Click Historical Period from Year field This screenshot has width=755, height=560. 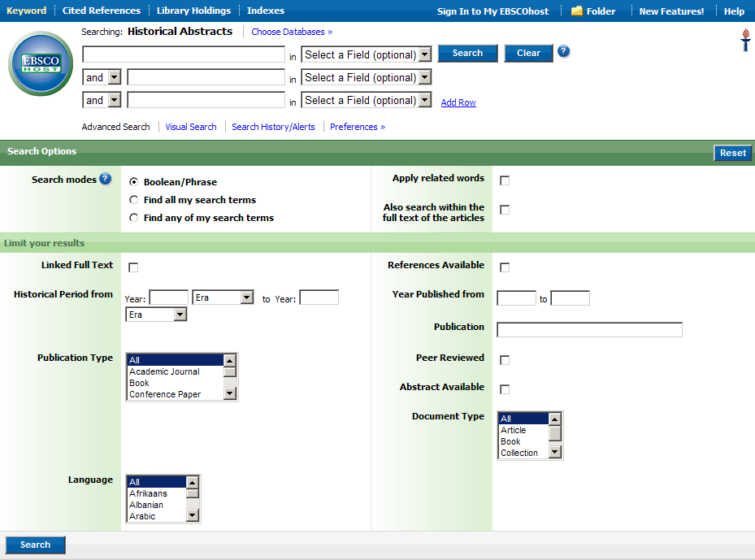point(169,297)
